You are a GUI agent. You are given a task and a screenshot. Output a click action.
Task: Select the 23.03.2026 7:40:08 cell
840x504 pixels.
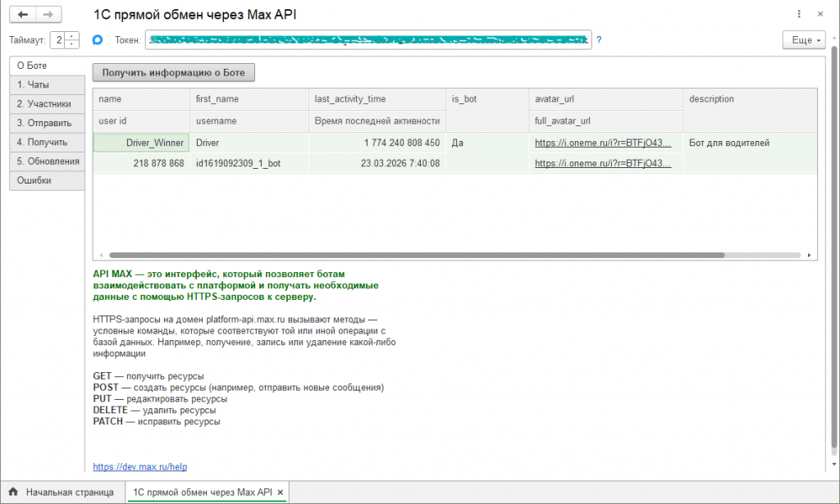(377, 163)
